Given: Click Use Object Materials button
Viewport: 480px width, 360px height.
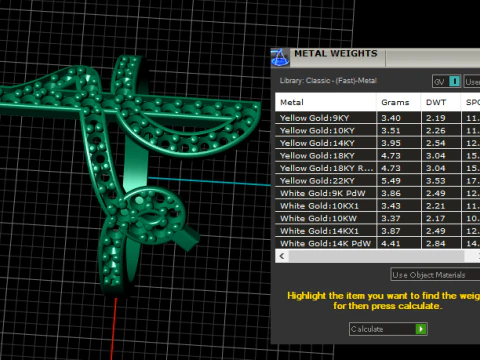Looking at the screenshot, I should coord(435,275).
